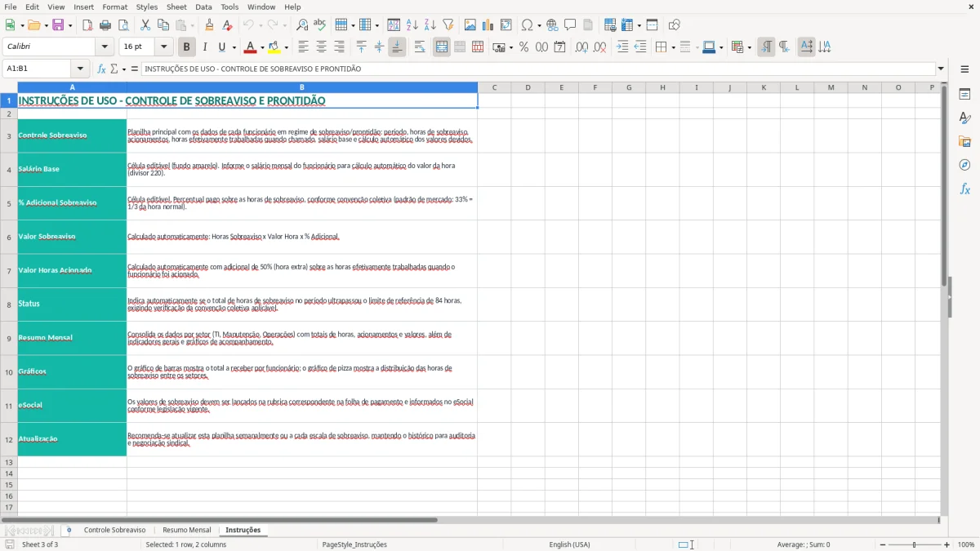Click the formula input line
This screenshot has width=980, height=551.
538,69
